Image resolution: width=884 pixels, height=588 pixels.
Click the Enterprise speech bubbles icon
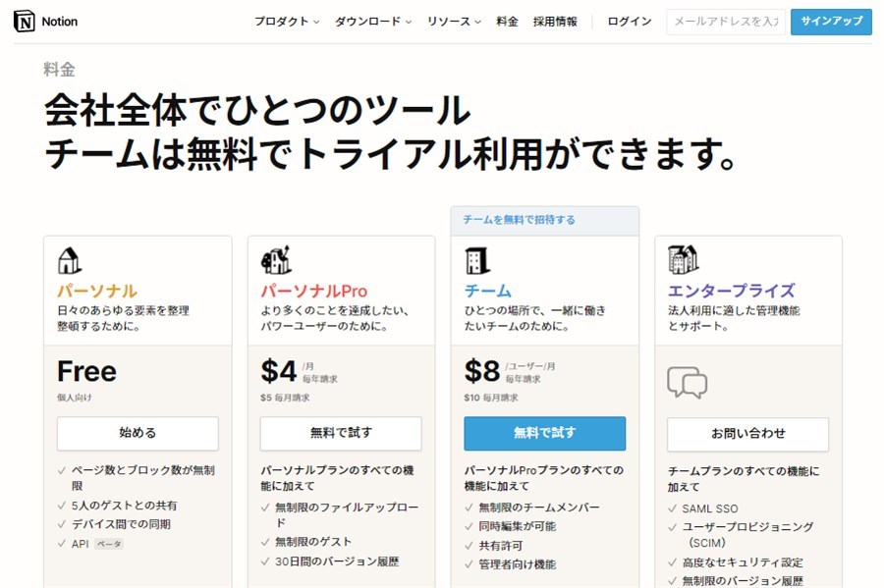[x=687, y=382]
